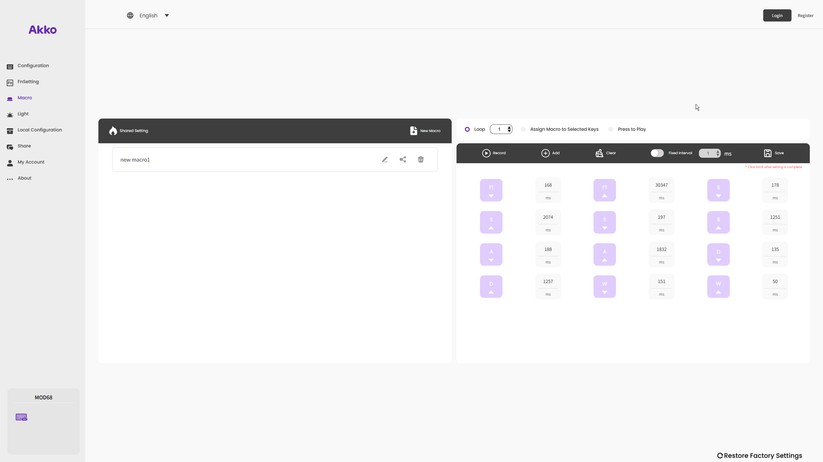Click the Restore Factory Settings link
The image size is (823, 462).
click(759, 455)
